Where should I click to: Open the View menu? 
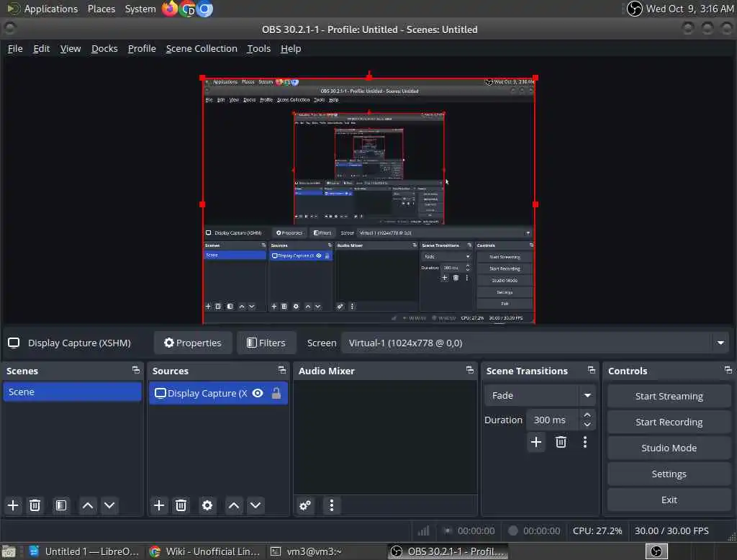coord(71,48)
